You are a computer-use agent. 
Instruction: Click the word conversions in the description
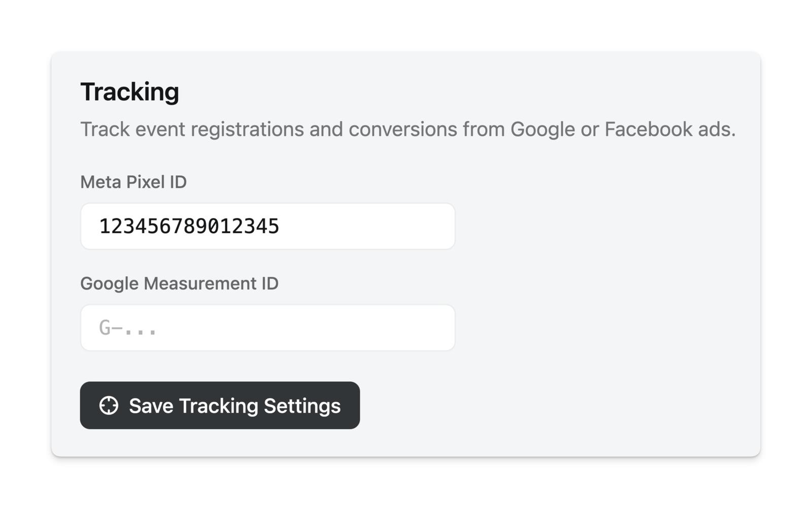coord(402,130)
